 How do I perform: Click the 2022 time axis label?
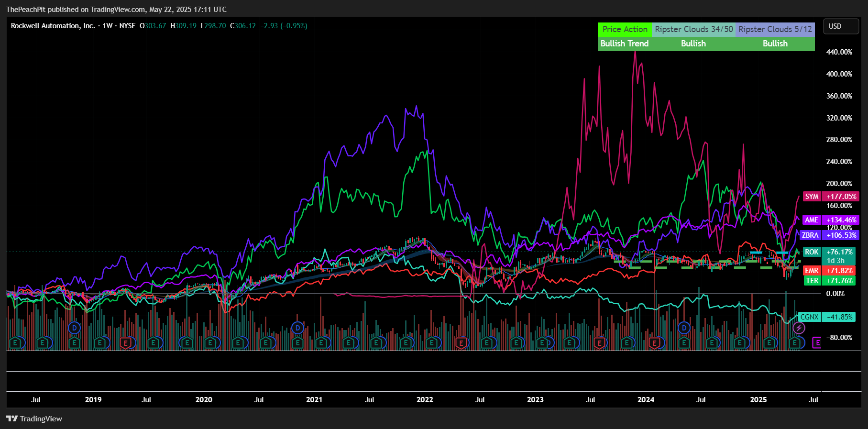(x=425, y=400)
